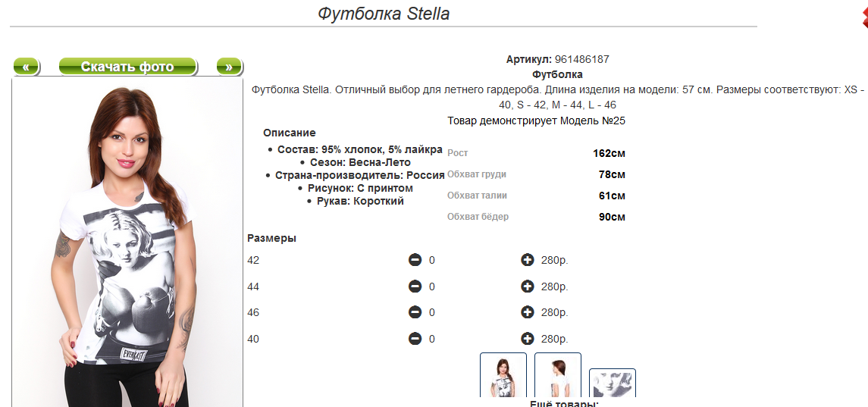Open the back view thumbnail
The height and width of the screenshot is (407, 868).
pyautogui.click(x=558, y=376)
